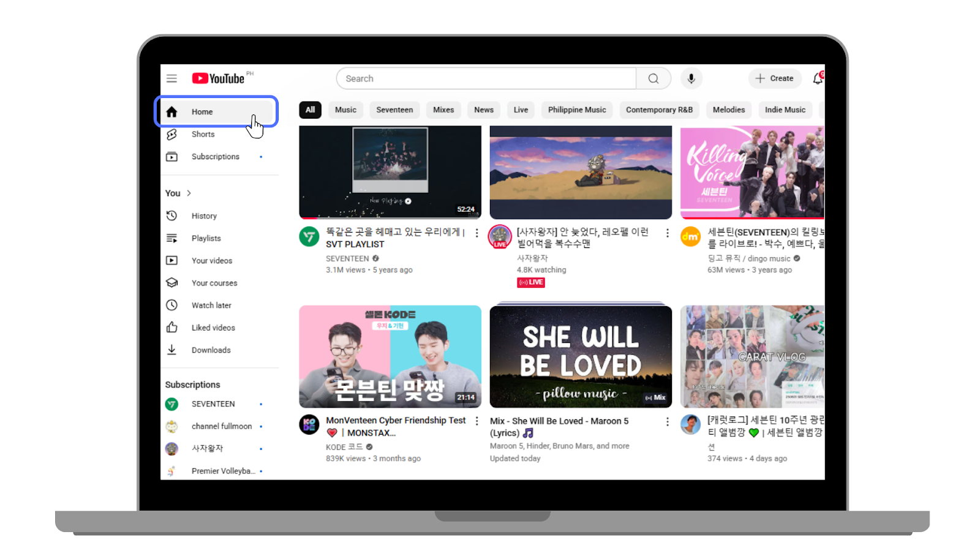Click in the Search input field

(x=487, y=78)
